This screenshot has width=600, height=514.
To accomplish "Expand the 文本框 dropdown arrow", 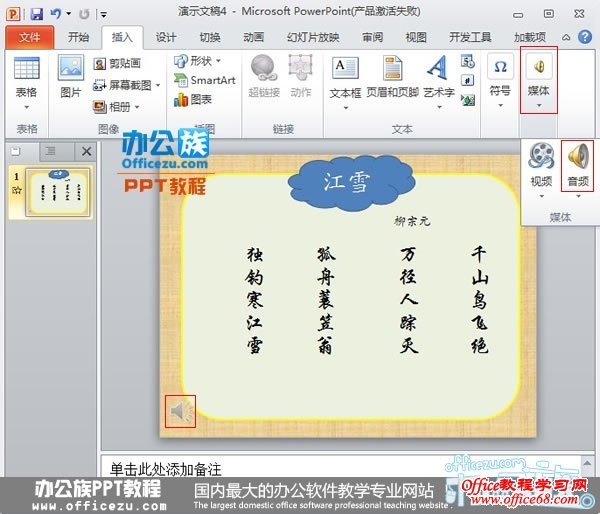I will tap(346, 108).
